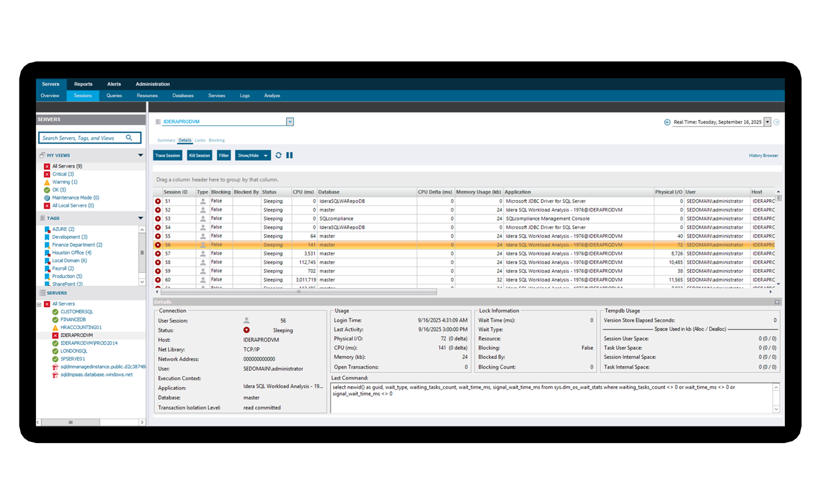Open the History Browser link

coord(764,155)
